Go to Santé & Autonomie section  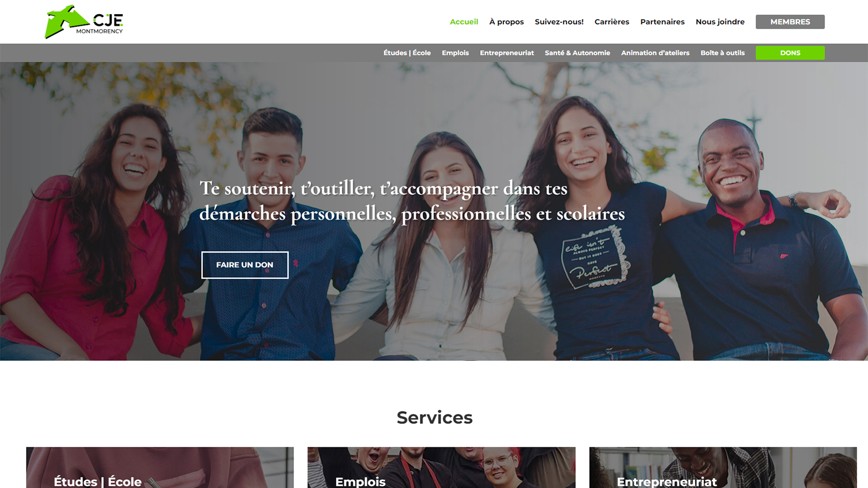(x=577, y=53)
